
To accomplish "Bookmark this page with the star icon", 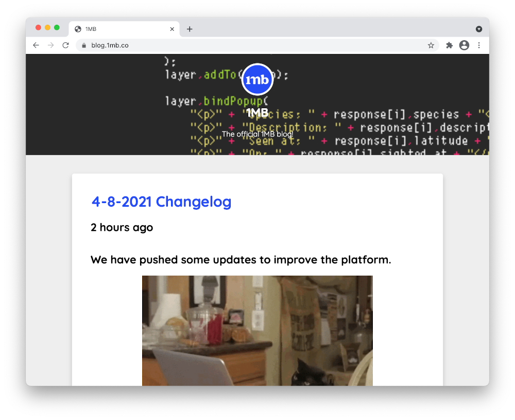I will pos(431,45).
